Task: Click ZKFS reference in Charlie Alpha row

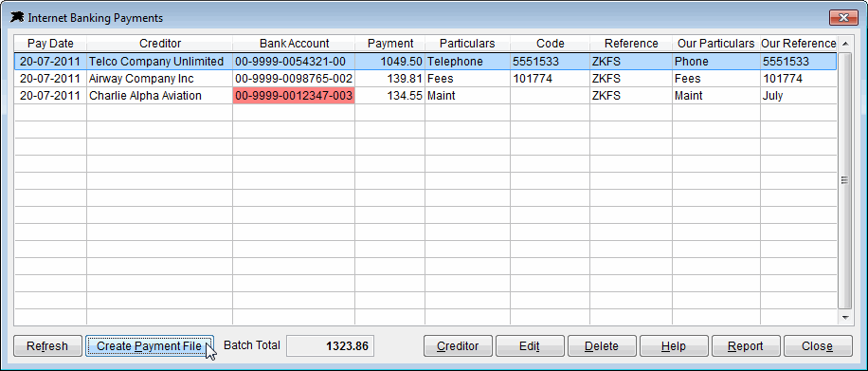Action: pyautogui.click(x=631, y=96)
